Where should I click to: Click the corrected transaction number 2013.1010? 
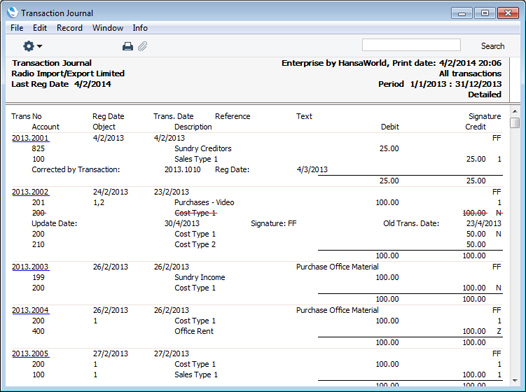click(182, 170)
